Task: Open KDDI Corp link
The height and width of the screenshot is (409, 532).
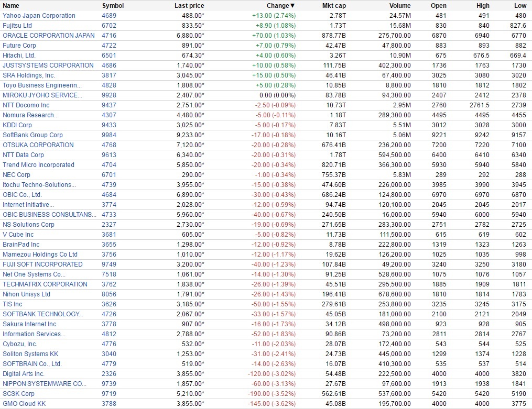Action: tap(17, 125)
